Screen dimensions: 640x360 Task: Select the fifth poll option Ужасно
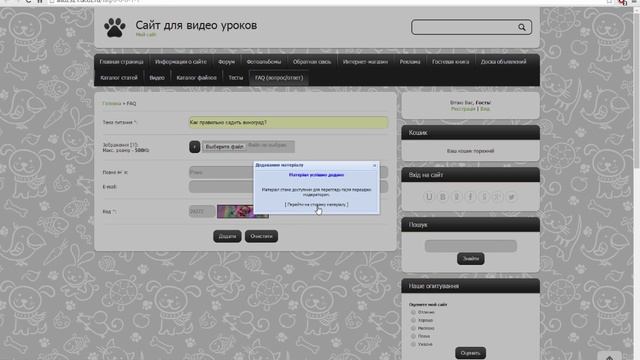413,344
